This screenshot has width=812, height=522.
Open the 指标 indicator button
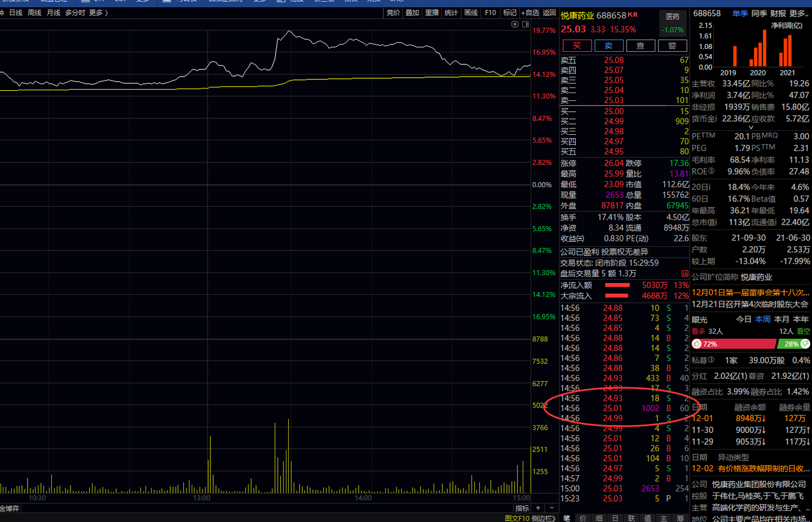point(522,508)
